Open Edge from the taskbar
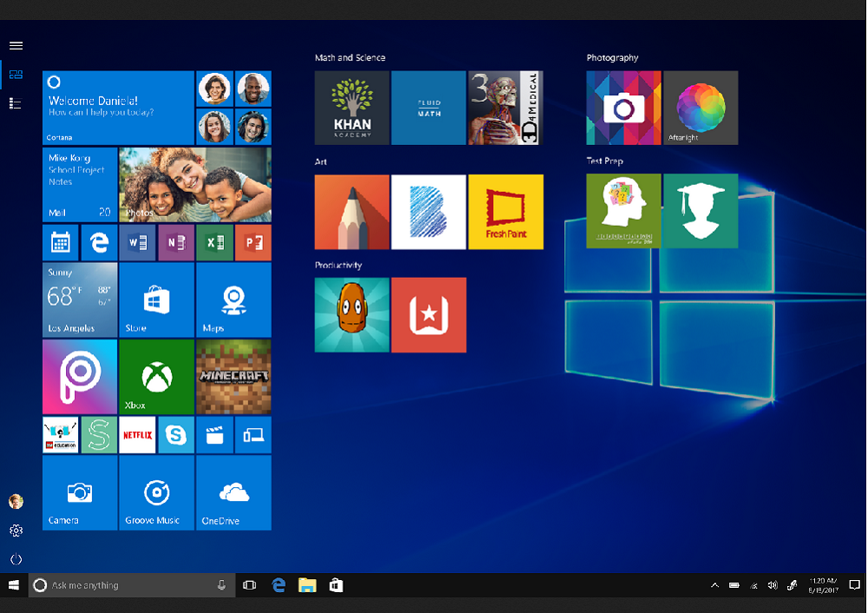Viewport: 868px width, 613px height. [x=279, y=584]
